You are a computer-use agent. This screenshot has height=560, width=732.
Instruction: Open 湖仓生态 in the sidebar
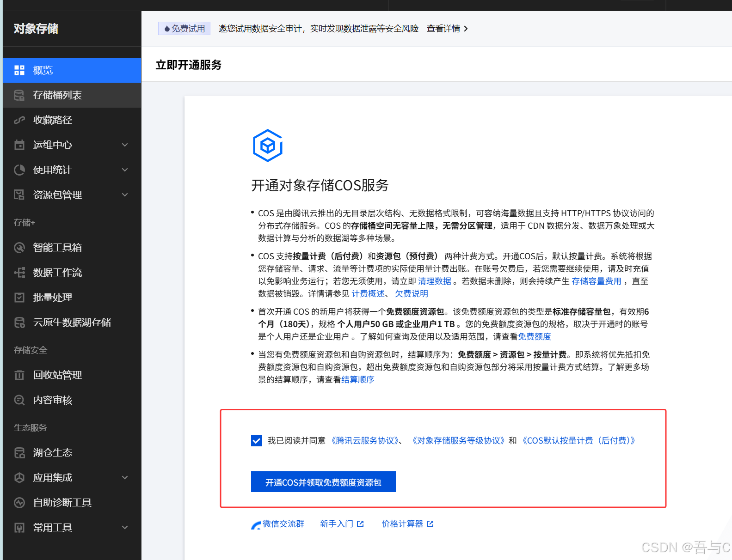pos(72,453)
